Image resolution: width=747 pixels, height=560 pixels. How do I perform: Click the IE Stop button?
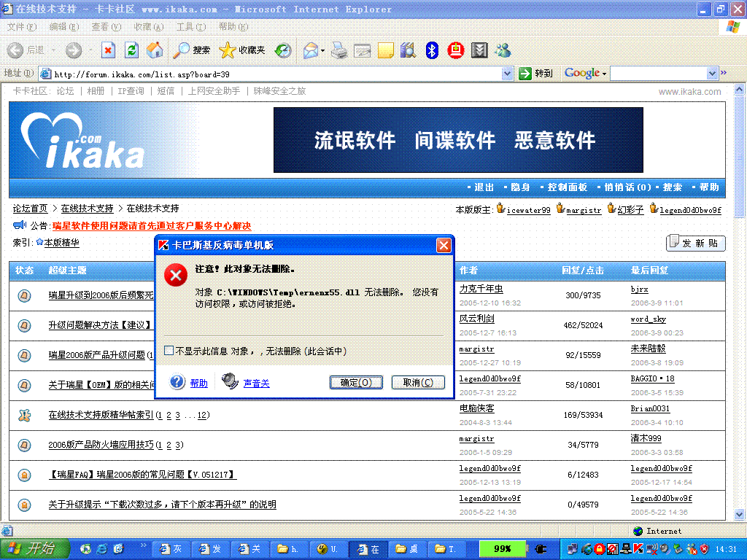[108, 50]
